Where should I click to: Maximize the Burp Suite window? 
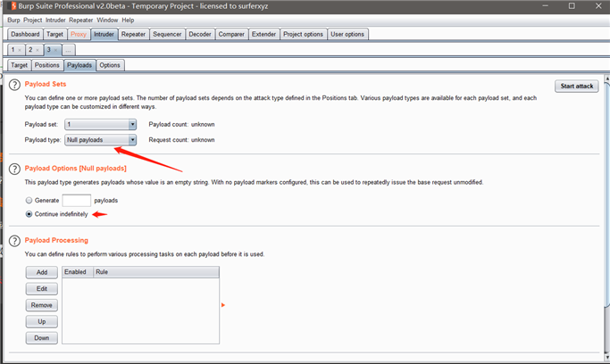coord(572,6)
